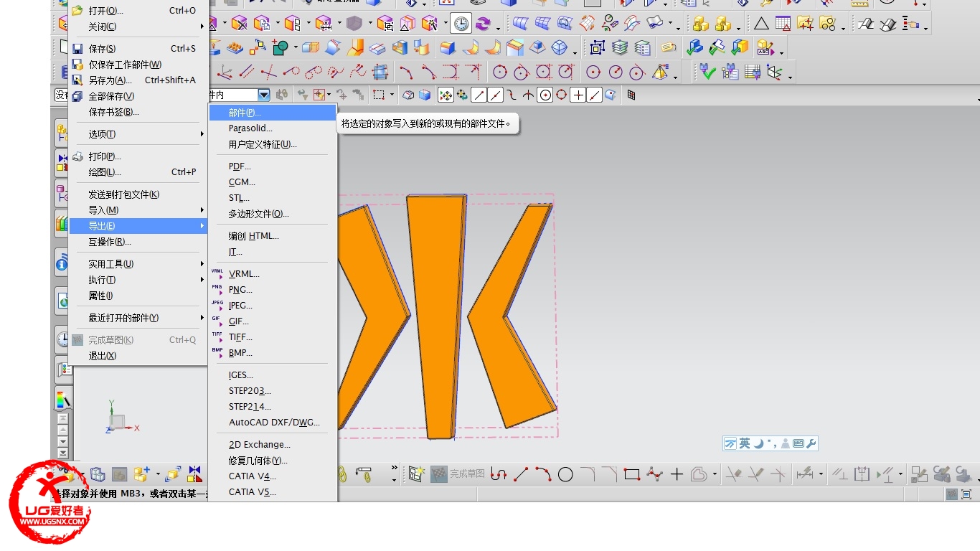Screen dimensions: 980x551
Task: Select the Rectangle sketch tool
Action: click(632, 474)
